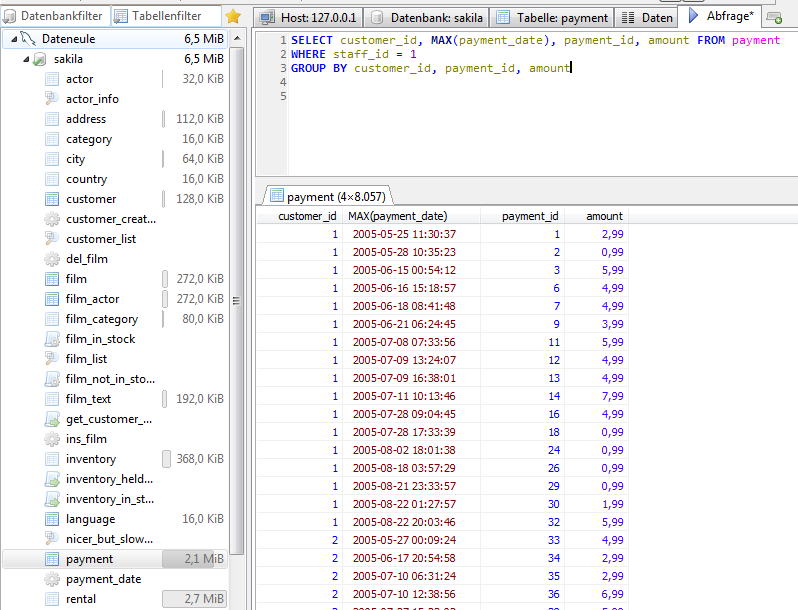This screenshot has height=610, width=798.
Task: Click the Dateneule session dolphin icon
Action: [x=30, y=38]
